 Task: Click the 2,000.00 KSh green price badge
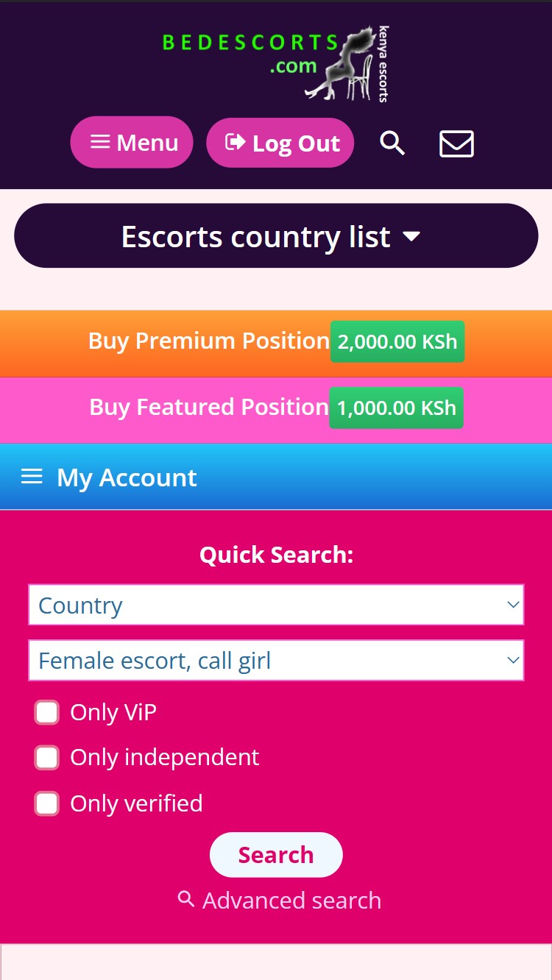397,341
